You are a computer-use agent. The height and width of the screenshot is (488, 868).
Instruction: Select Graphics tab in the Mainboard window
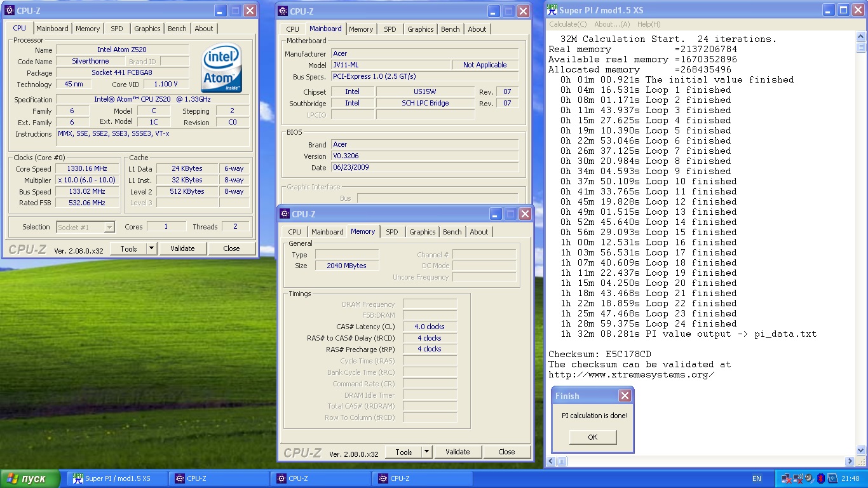[x=421, y=29]
